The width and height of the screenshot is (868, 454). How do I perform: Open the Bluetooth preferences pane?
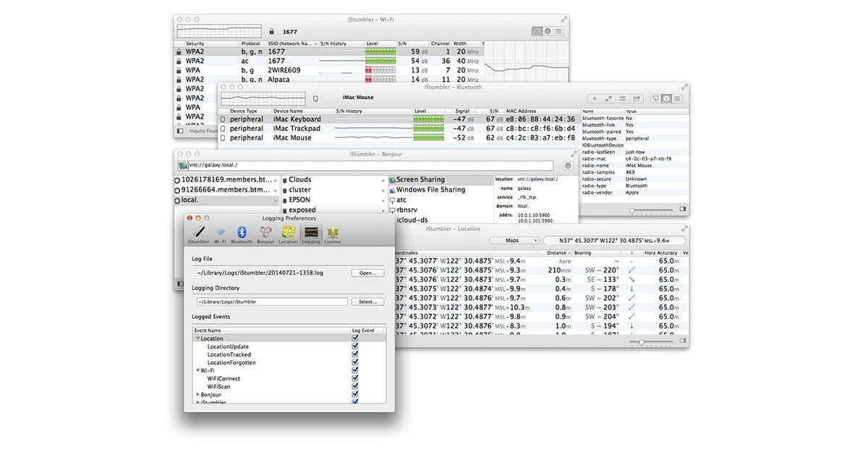(242, 234)
